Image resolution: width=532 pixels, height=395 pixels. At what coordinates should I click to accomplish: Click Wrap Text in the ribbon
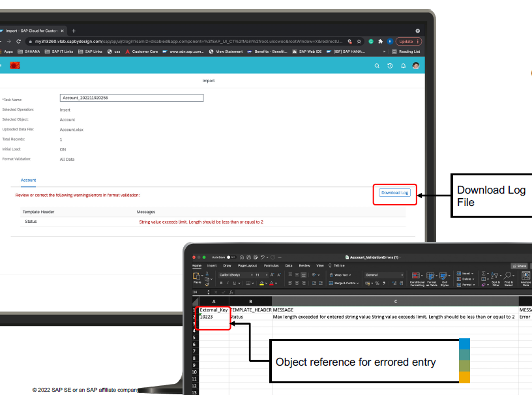[340, 275]
